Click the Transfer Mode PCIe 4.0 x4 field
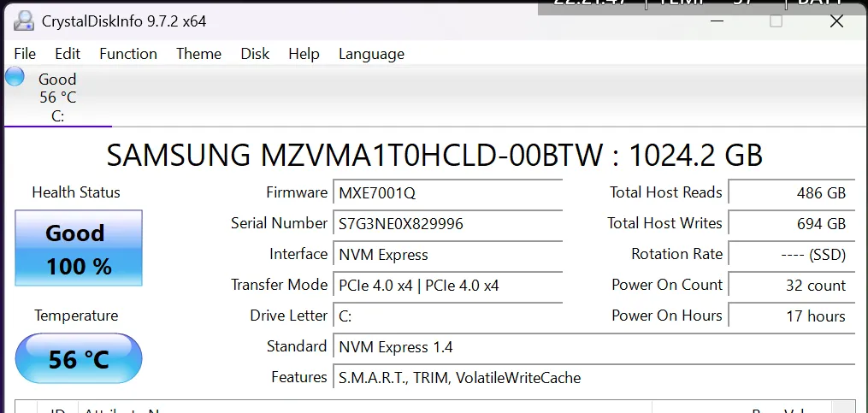Screen dimensions: 868x413 447,286
